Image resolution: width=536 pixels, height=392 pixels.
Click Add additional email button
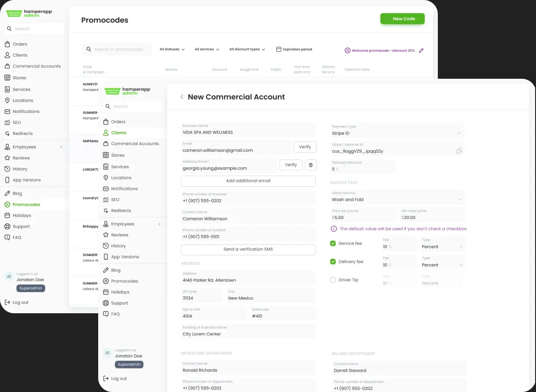point(248,181)
